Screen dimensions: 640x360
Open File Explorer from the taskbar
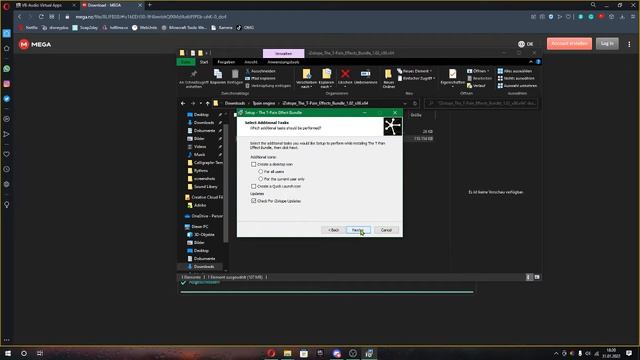[x=287, y=353]
